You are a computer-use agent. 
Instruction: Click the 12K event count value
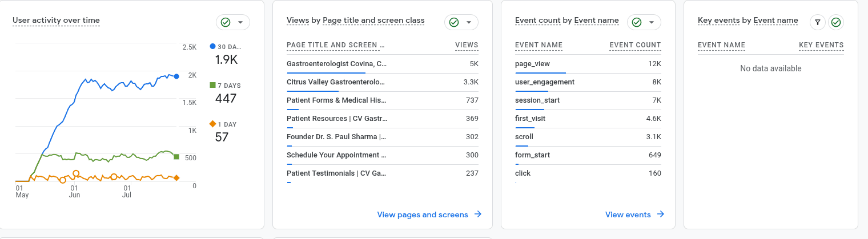click(x=654, y=64)
